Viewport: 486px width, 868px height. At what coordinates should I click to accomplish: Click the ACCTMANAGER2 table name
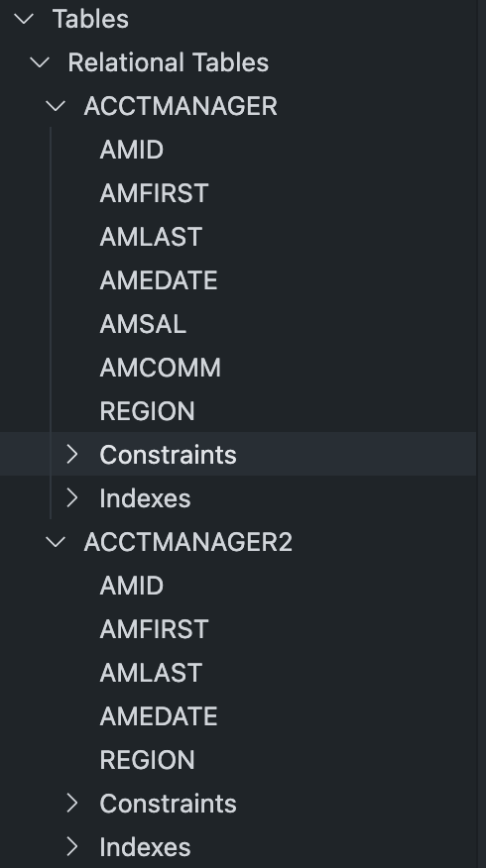pos(187,542)
